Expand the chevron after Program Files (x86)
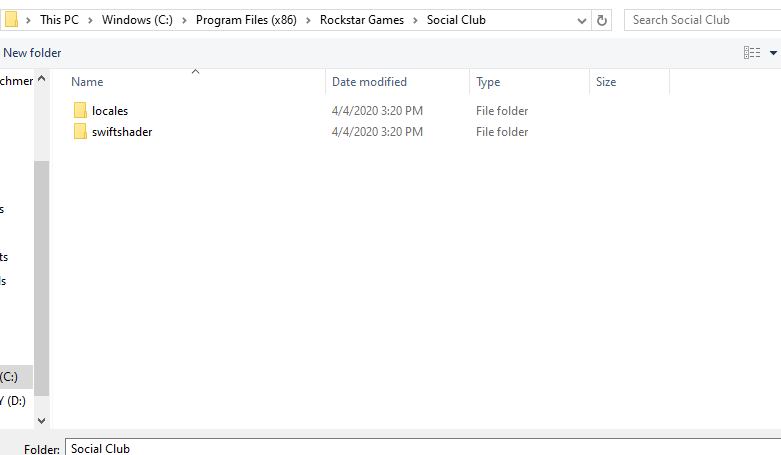This screenshot has width=781, height=455. [x=308, y=20]
